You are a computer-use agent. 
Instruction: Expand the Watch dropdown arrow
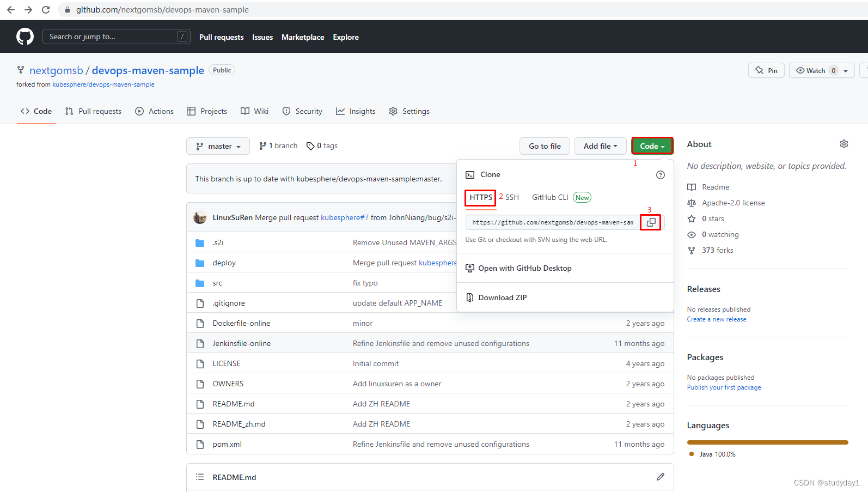coord(846,71)
